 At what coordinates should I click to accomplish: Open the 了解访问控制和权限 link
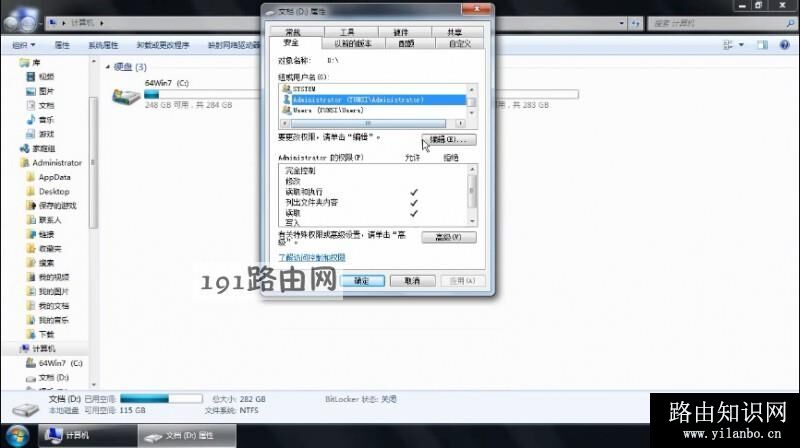tap(312, 257)
